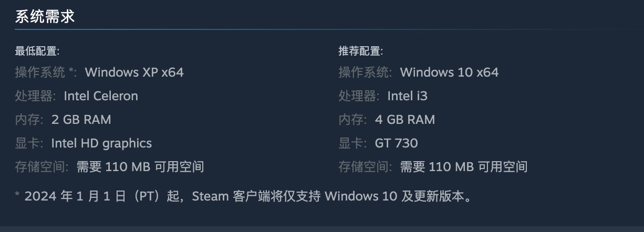
Task: Click the 存储空间 label under 最低配置
Action: [x=41, y=167]
